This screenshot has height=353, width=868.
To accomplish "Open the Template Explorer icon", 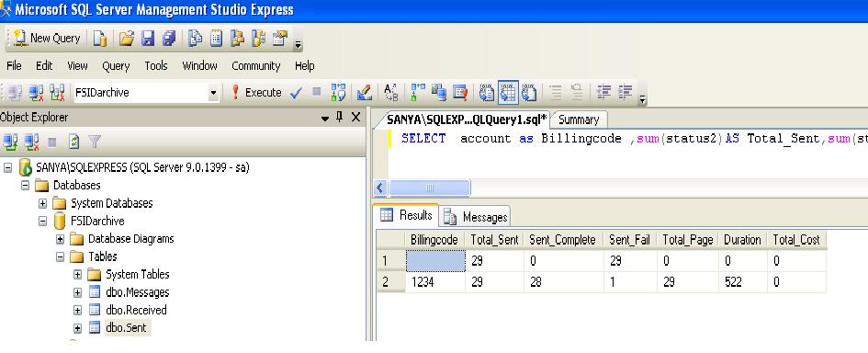I will (x=258, y=39).
